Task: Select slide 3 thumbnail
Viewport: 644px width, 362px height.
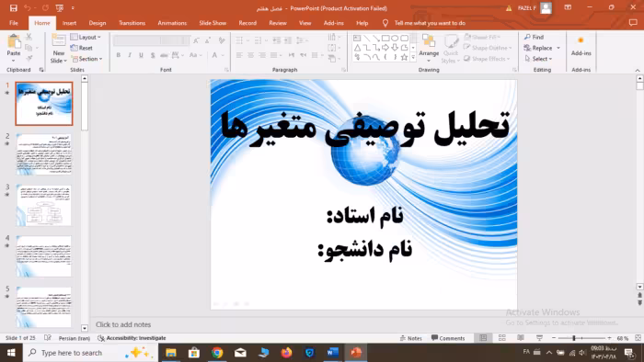Action: click(44, 206)
